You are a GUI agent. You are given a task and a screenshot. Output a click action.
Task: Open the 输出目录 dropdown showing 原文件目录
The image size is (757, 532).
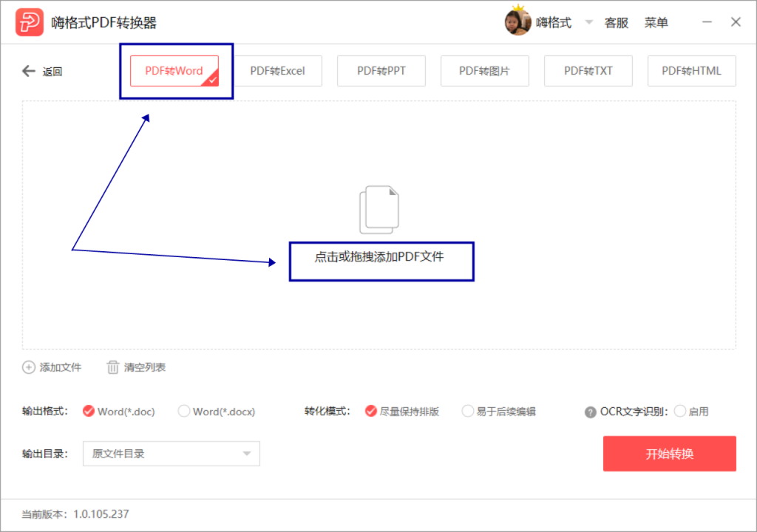tap(172, 454)
